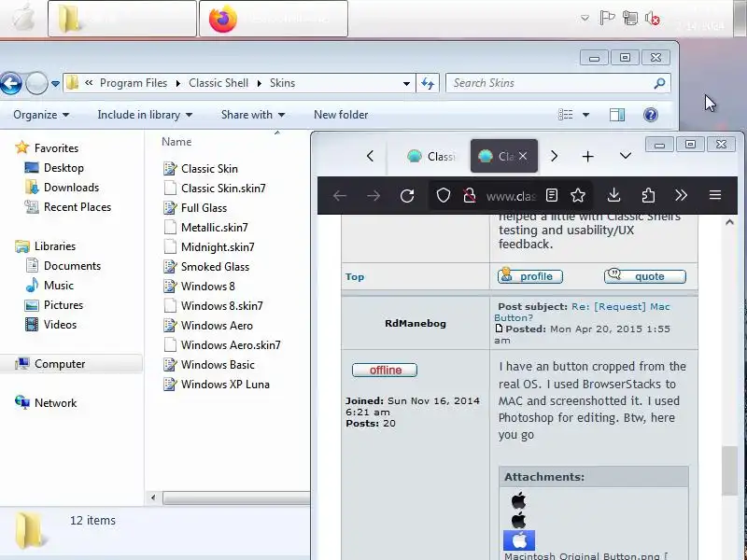The image size is (747, 560).
Task: Select Network in navigation pane
Action: (46, 403)
